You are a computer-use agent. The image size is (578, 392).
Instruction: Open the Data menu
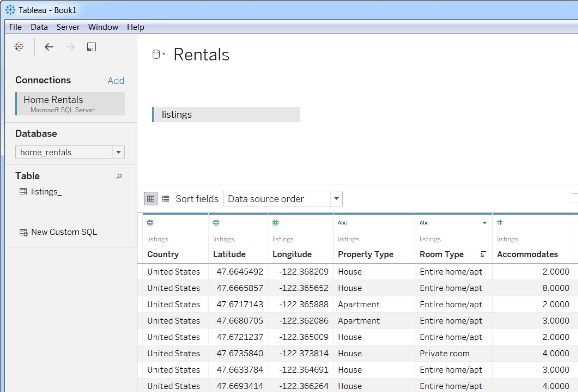[x=39, y=27]
